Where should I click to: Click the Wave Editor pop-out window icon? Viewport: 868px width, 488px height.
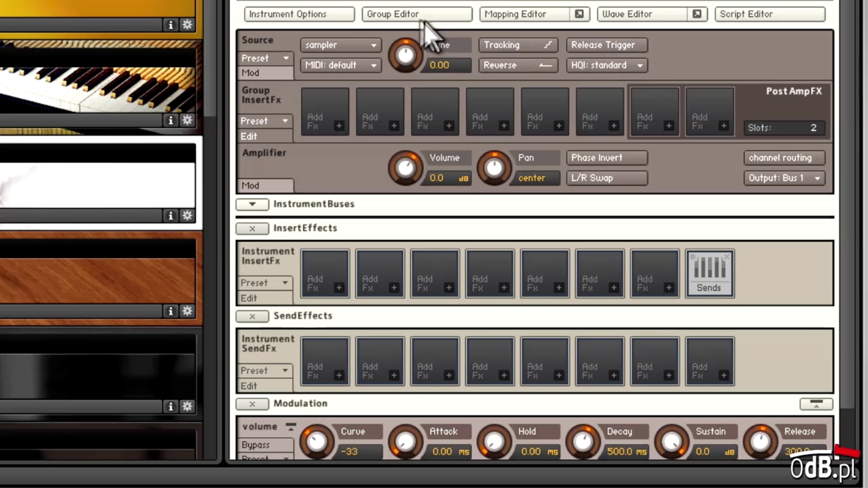(697, 14)
